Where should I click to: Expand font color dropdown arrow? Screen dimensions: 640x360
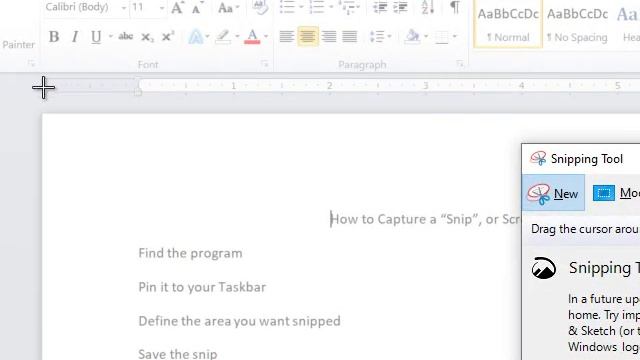[266, 37]
